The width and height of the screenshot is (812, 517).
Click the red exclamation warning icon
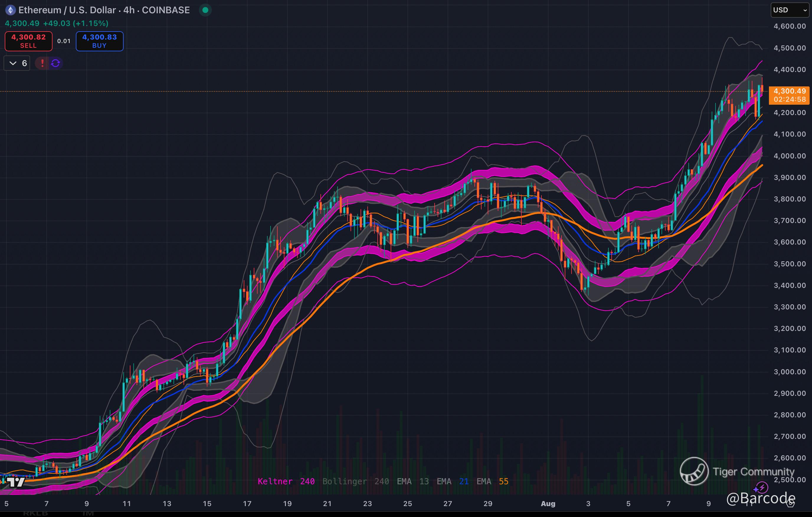pos(42,63)
